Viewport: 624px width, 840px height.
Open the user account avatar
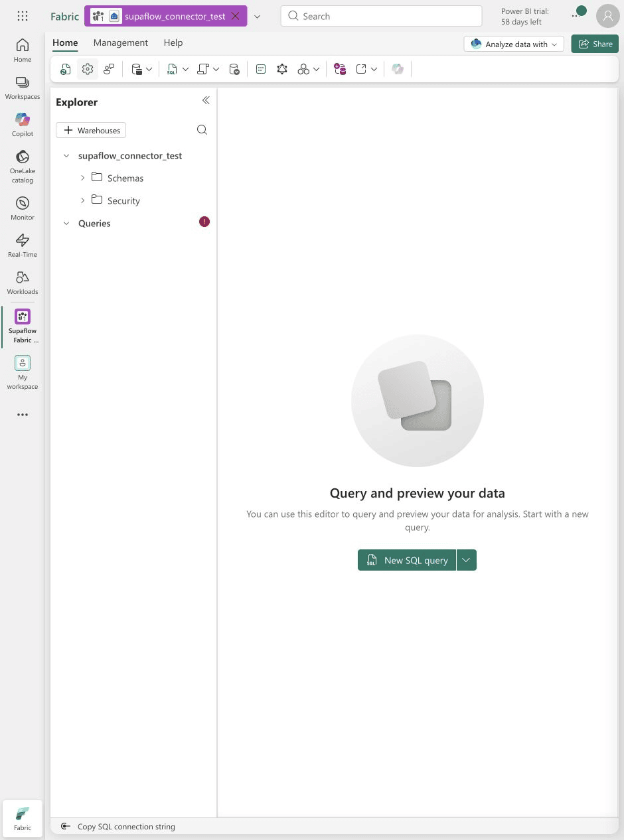click(608, 16)
